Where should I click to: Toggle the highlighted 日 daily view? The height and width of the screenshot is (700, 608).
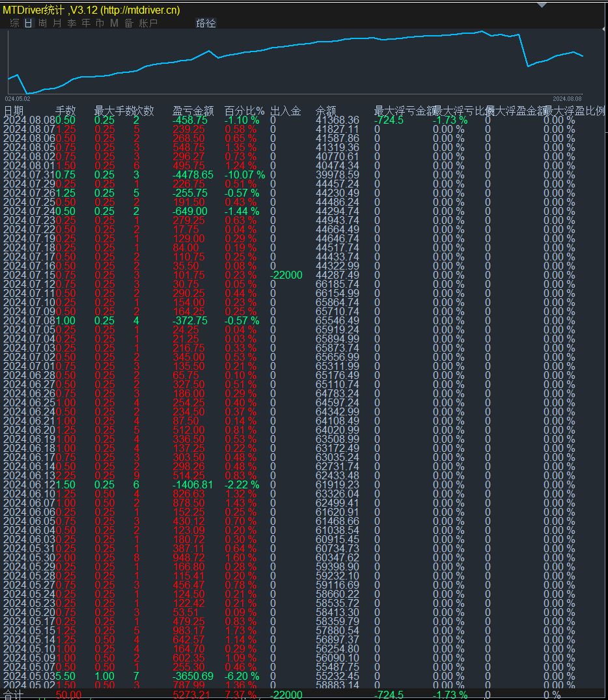click(27, 23)
